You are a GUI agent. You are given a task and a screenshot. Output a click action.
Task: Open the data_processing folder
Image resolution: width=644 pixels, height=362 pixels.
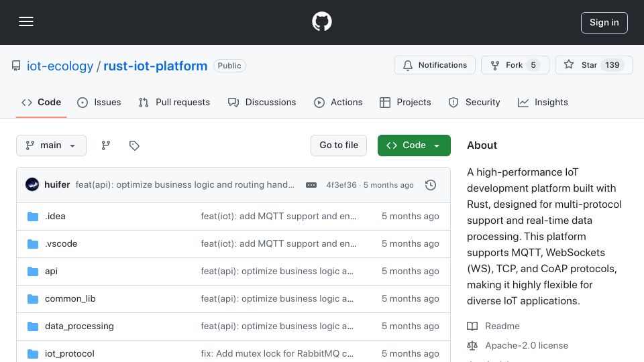click(79, 326)
